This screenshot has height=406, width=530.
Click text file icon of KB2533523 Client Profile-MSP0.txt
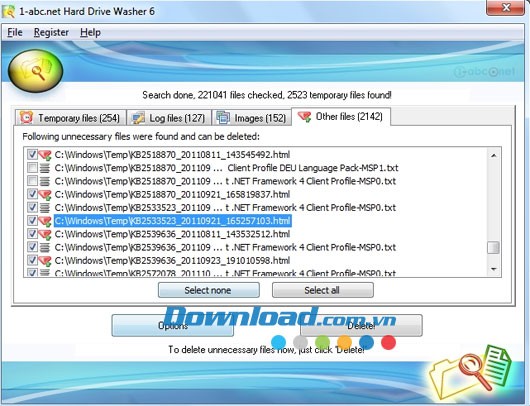click(x=45, y=208)
